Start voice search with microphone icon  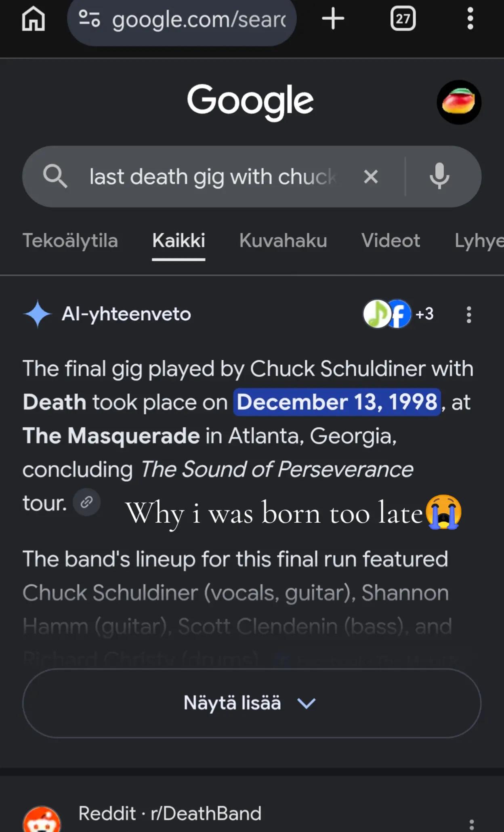(x=439, y=176)
